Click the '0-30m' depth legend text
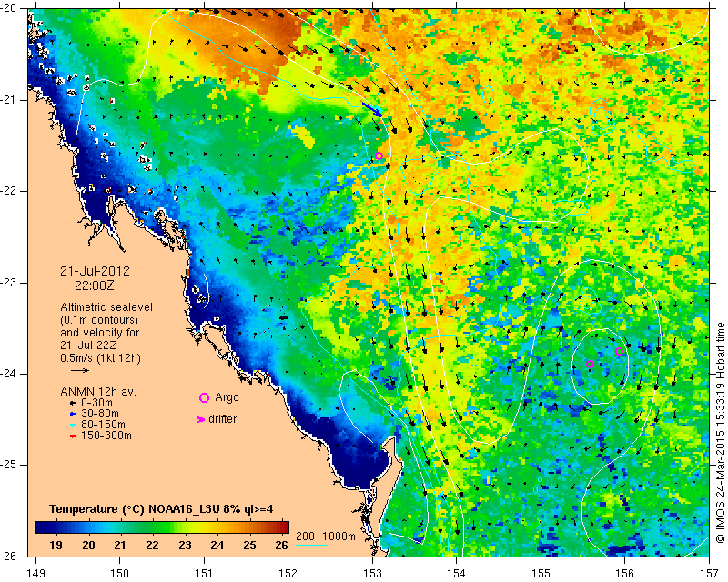The height and width of the screenshot is (582, 728). click(96, 403)
